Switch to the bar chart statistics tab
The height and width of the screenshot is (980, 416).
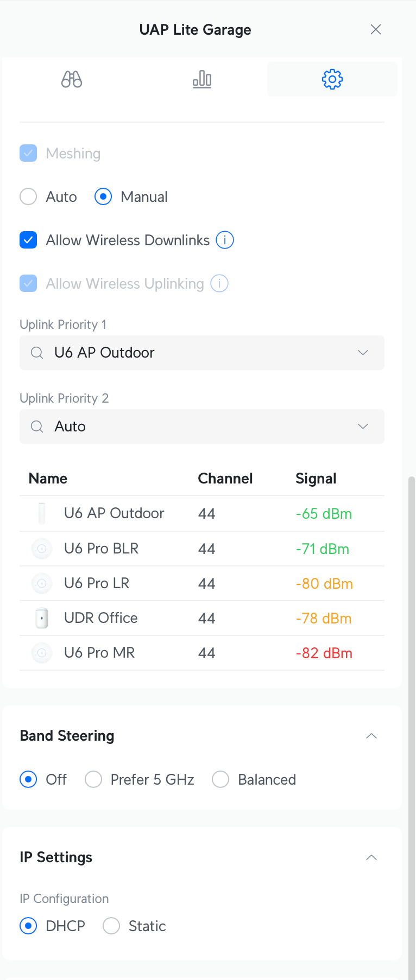[x=202, y=79]
